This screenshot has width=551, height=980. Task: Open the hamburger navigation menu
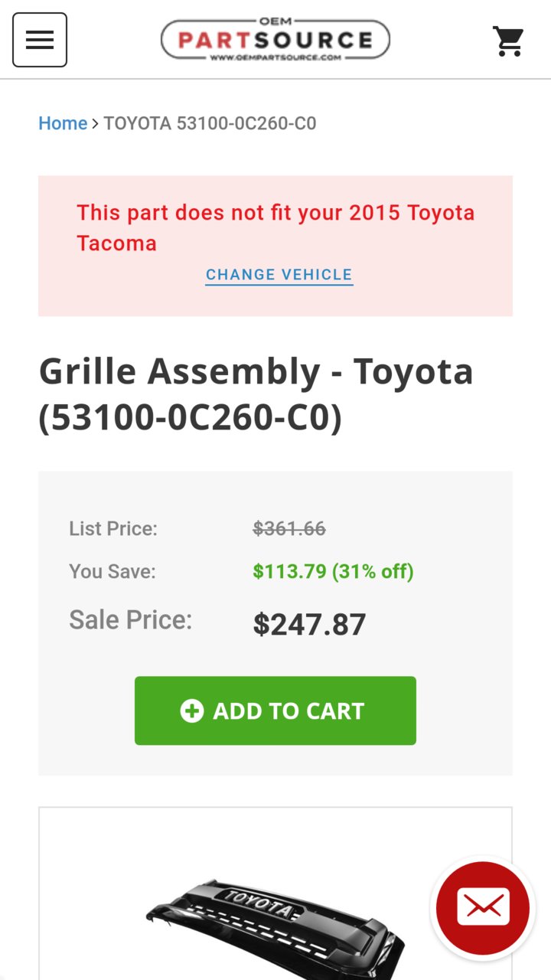(x=40, y=40)
